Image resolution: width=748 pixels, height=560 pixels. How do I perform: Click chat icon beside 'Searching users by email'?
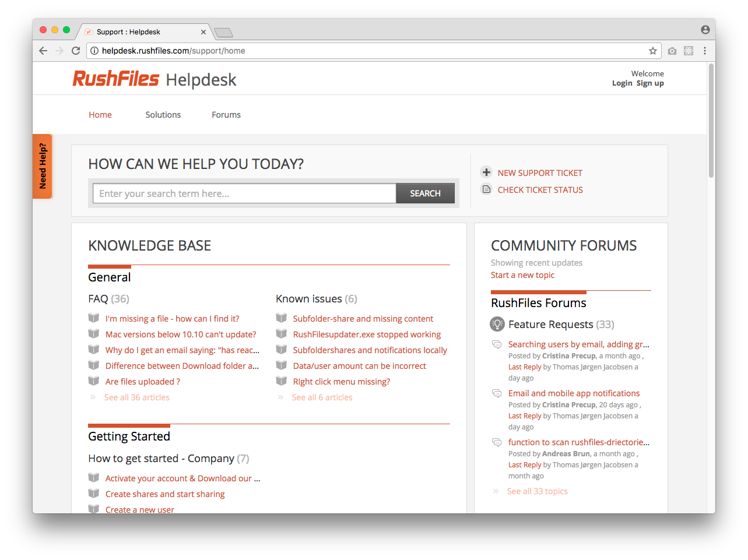[497, 344]
